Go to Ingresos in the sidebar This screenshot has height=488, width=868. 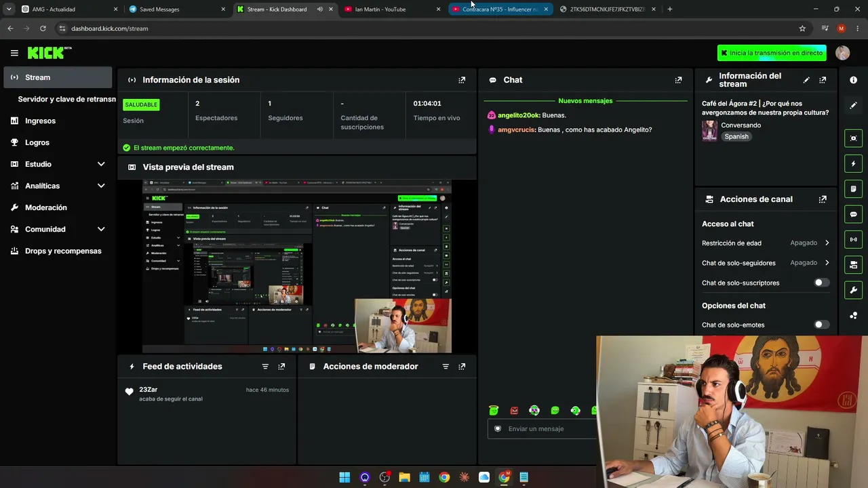[x=58, y=121]
